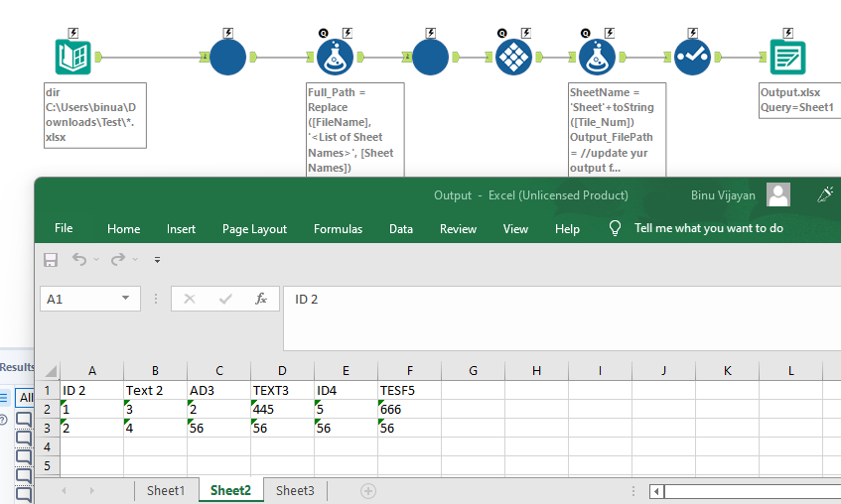Select the Select tool with checkmark icon
Viewport: 841px width, 504px height.
coord(691,58)
